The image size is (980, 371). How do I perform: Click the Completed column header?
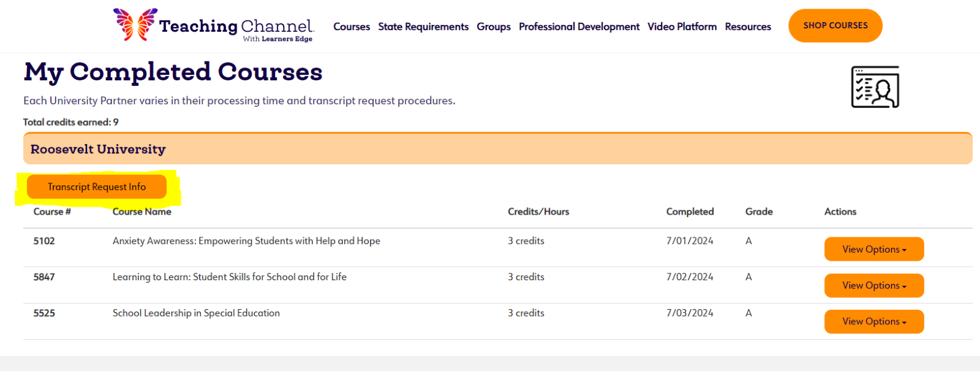click(x=690, y=212)
